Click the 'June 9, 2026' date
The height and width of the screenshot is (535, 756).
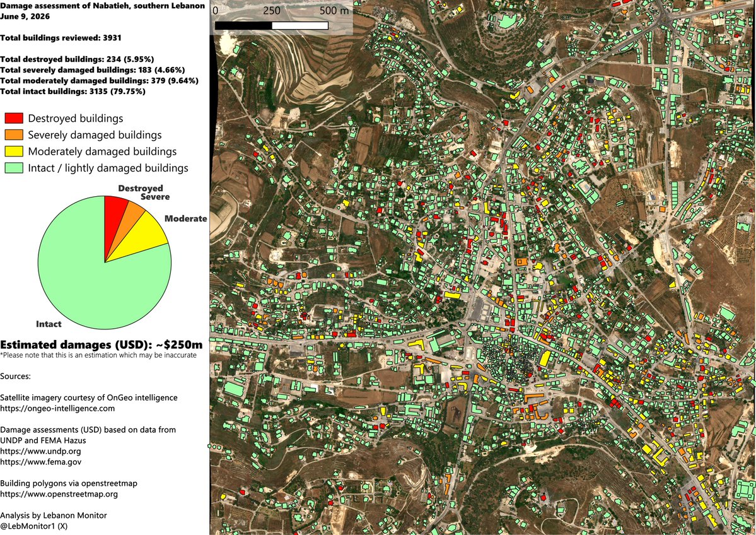25,16
